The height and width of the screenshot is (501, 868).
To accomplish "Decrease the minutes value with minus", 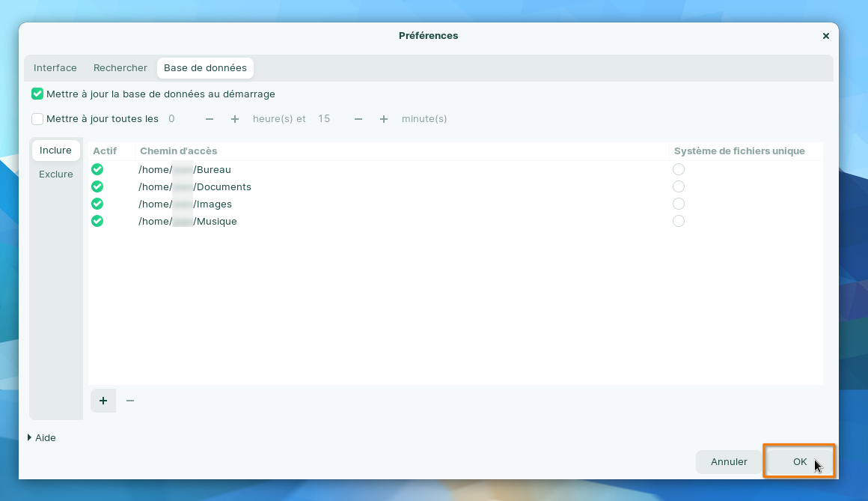I will tap(358, 119).
